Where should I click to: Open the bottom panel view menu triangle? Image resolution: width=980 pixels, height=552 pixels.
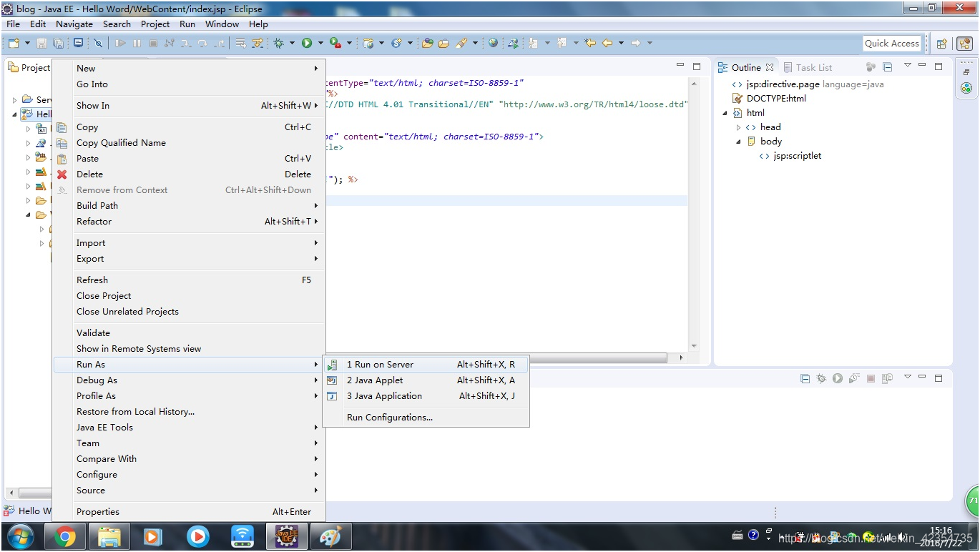(908, 377)
